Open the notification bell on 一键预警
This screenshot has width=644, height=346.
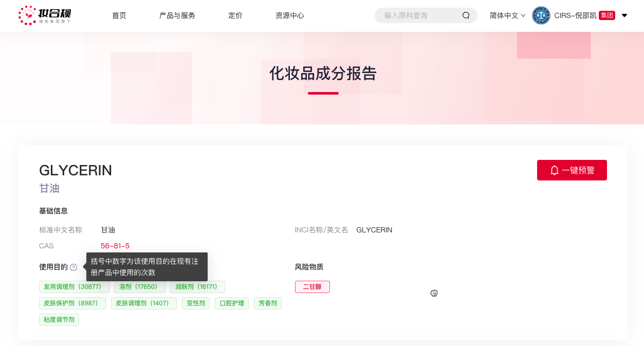point(554,170)
